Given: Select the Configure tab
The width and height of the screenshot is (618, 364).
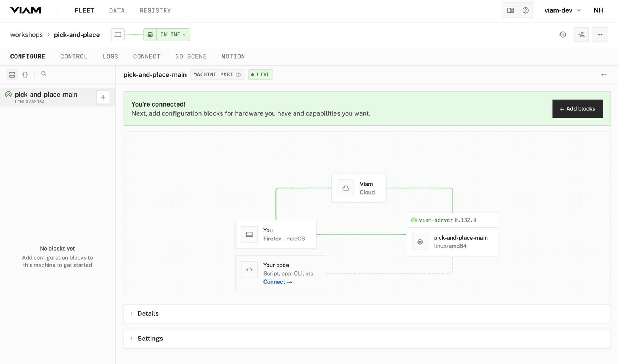Looking at the screenshot, I should point(28,56).
